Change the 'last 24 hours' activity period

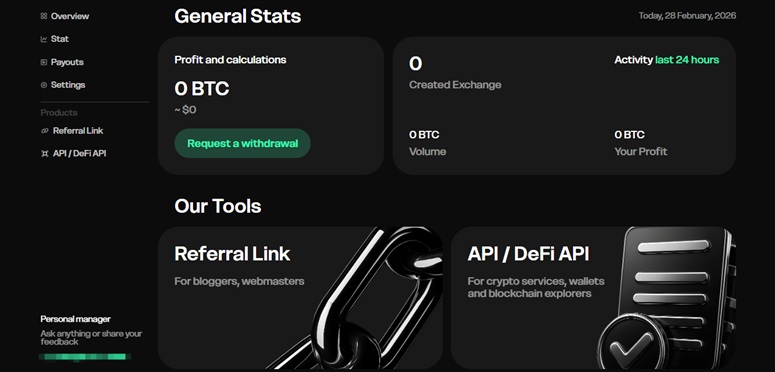tap(687, 60)
